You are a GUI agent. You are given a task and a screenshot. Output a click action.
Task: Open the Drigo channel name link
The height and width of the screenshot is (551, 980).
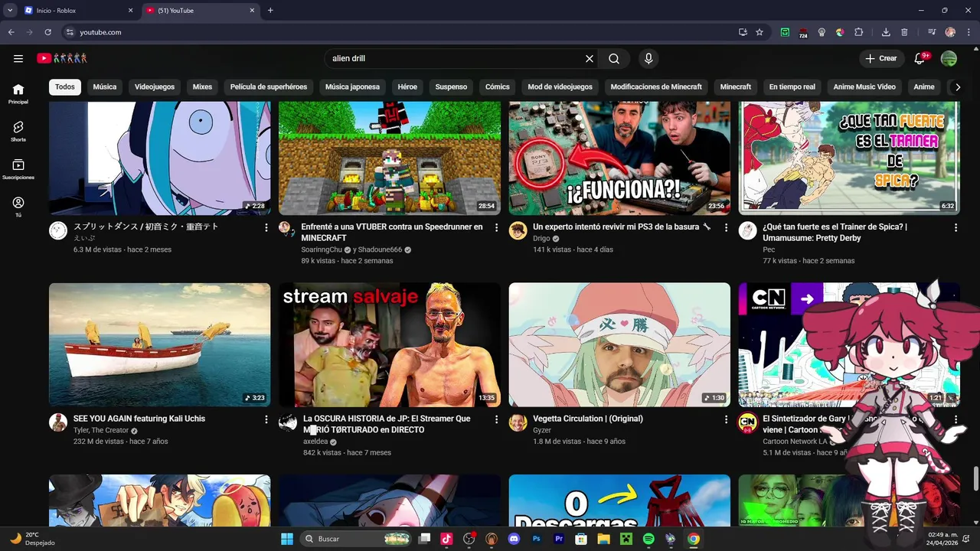click(x=541, y=239)
